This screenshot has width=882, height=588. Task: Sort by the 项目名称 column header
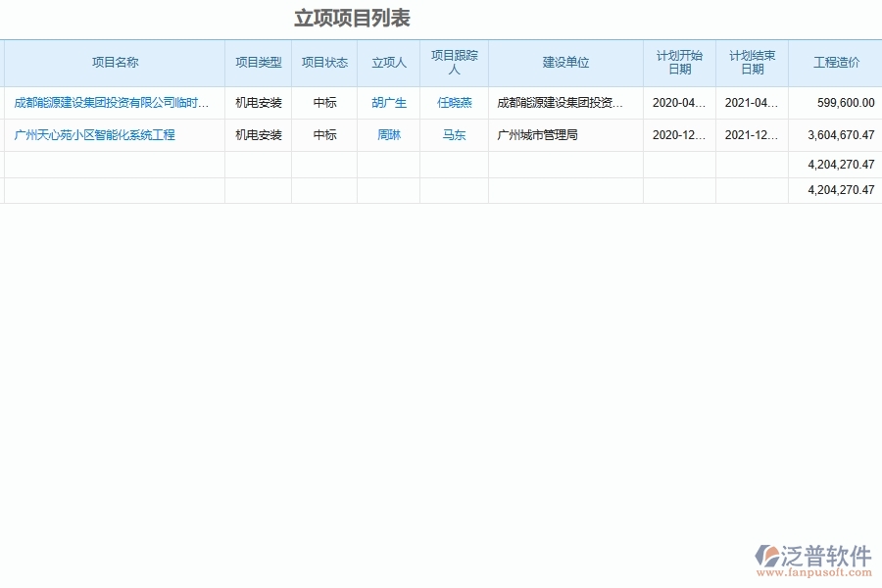click(x=114, y=62)
